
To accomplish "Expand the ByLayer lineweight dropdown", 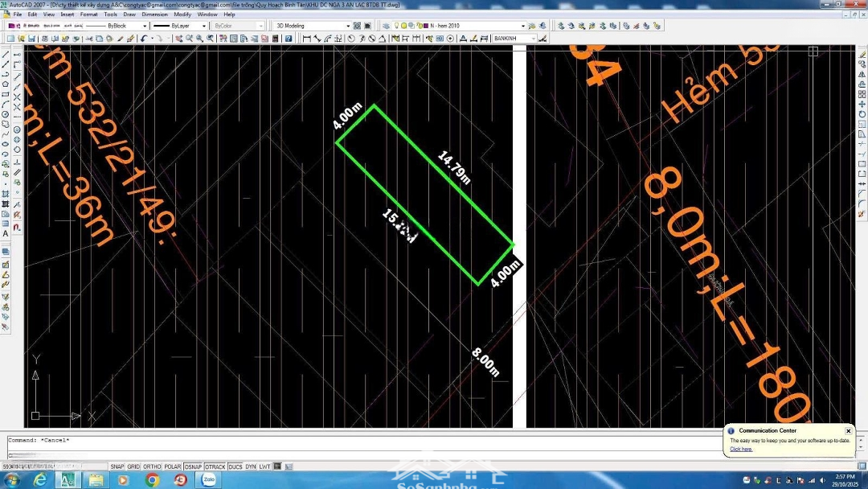I will point(203,26).
